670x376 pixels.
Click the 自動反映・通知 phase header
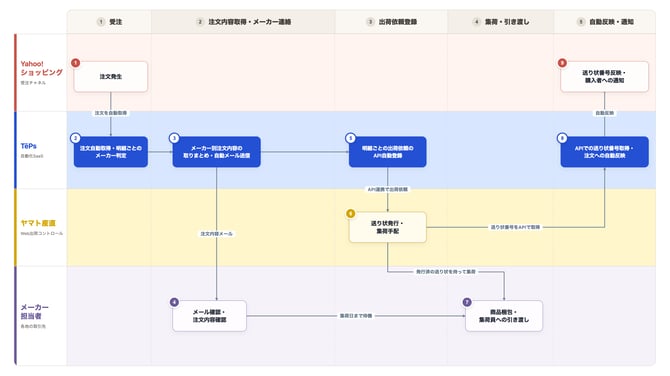tap(605, 22)
